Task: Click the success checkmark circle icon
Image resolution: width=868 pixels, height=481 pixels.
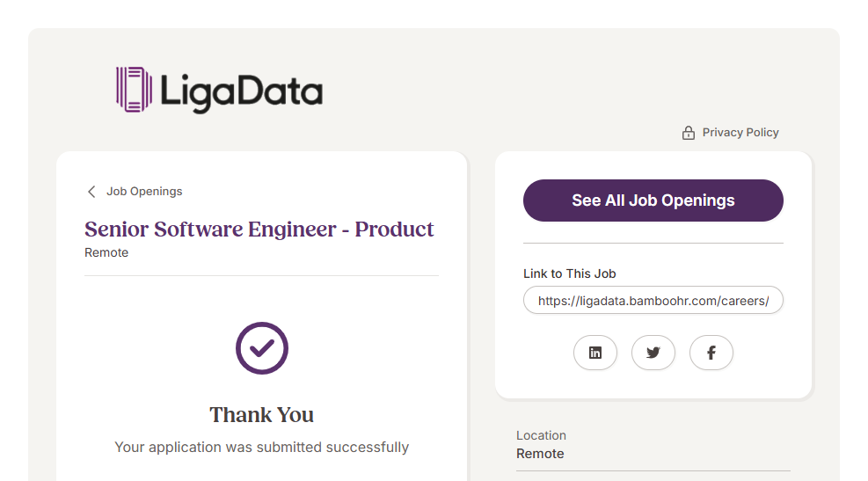Action: click(262, 348)
